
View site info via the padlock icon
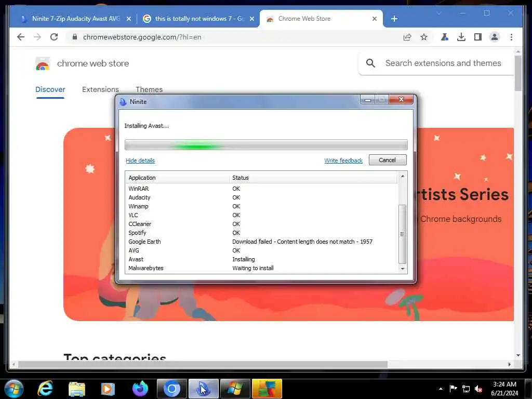pyautogui.click(x=75, y=37)
